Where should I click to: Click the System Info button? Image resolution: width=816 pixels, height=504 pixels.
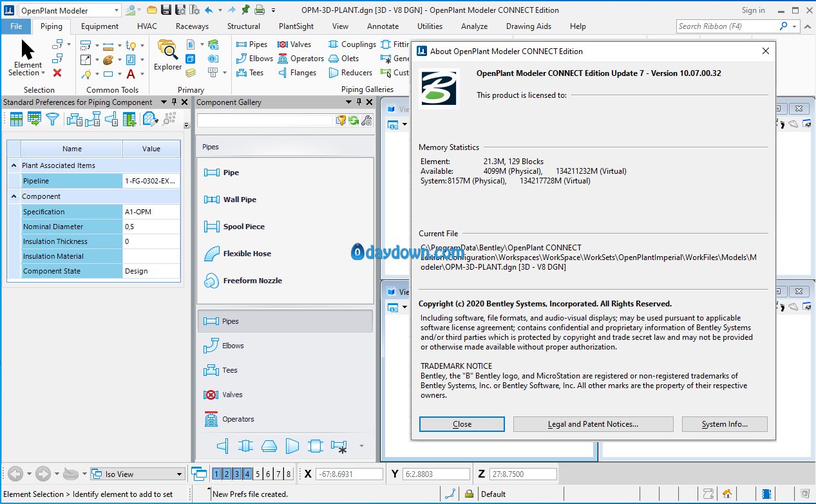pos(725,424)
